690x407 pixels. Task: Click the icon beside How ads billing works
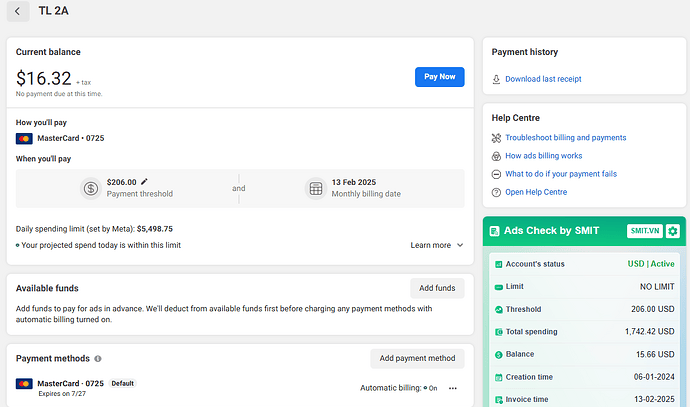pos(496,156)
